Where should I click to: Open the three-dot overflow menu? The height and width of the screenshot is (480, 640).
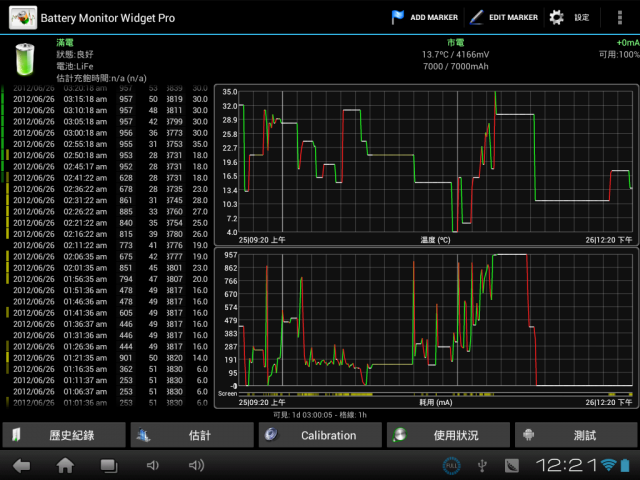(620, 18)
